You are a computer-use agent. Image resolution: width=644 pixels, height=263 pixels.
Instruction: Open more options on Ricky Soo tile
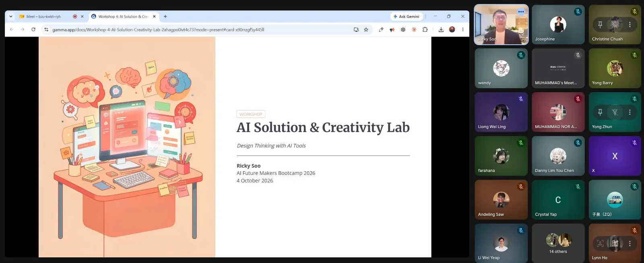coord(521,12)
